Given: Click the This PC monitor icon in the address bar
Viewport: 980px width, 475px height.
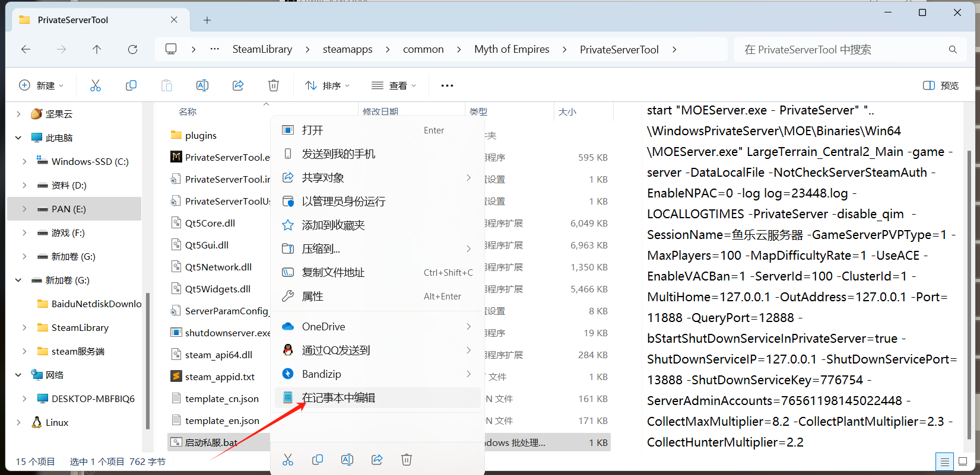Looking at the screenshot, I should tap(171, 49).
